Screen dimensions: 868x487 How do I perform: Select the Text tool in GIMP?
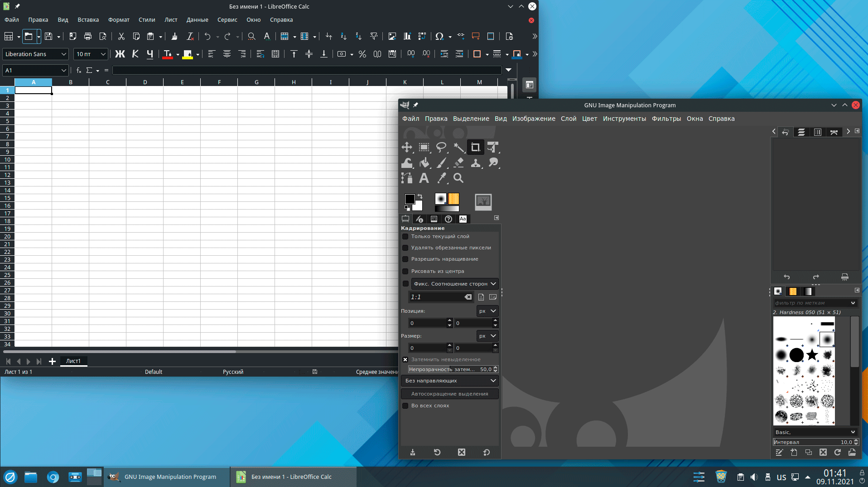pos(424,178)
